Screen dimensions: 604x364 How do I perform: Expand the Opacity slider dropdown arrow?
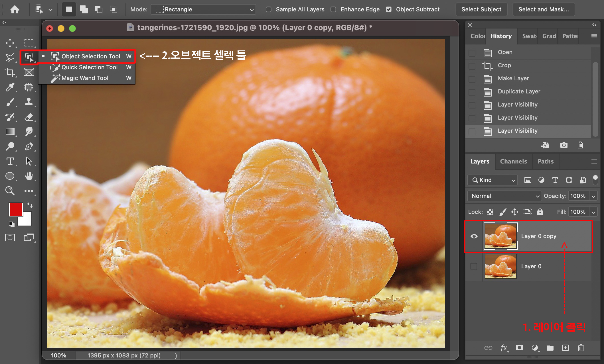coord(593,196)
